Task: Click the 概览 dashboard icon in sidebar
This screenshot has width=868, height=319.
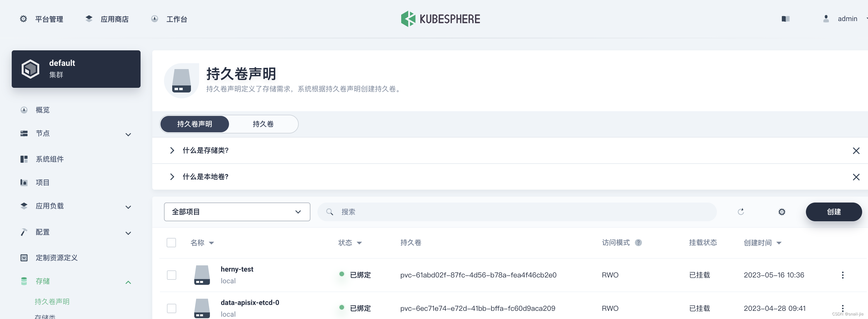Action: coord(24,110)
